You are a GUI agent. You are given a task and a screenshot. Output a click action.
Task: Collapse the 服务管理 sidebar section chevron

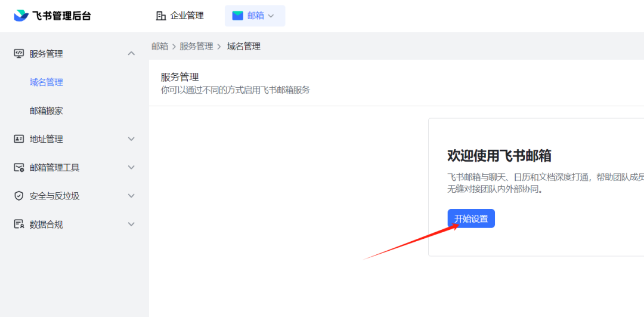(x=132, y=54)
